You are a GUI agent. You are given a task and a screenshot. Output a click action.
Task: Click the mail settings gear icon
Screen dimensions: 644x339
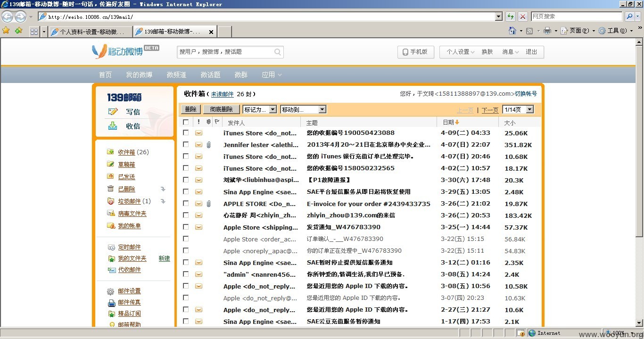click(x=111, y=291)
